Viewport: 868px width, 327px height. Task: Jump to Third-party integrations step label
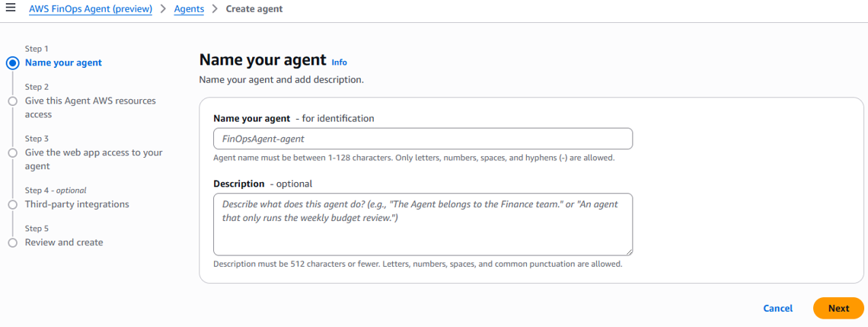77,204
